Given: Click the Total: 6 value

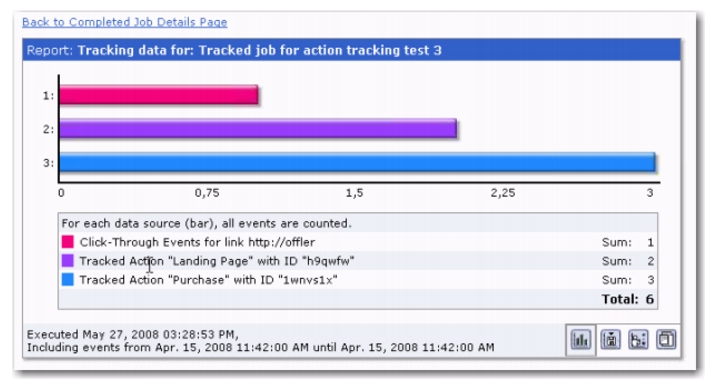Looking at the screenshot, I should pos(627,299).
